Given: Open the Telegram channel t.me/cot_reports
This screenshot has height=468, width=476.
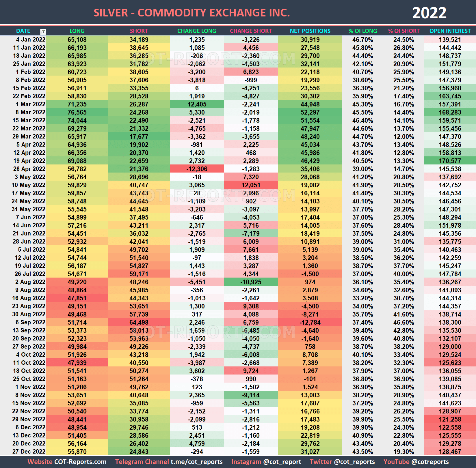Looking at the screenshot, I should click(x=197, y=462).
